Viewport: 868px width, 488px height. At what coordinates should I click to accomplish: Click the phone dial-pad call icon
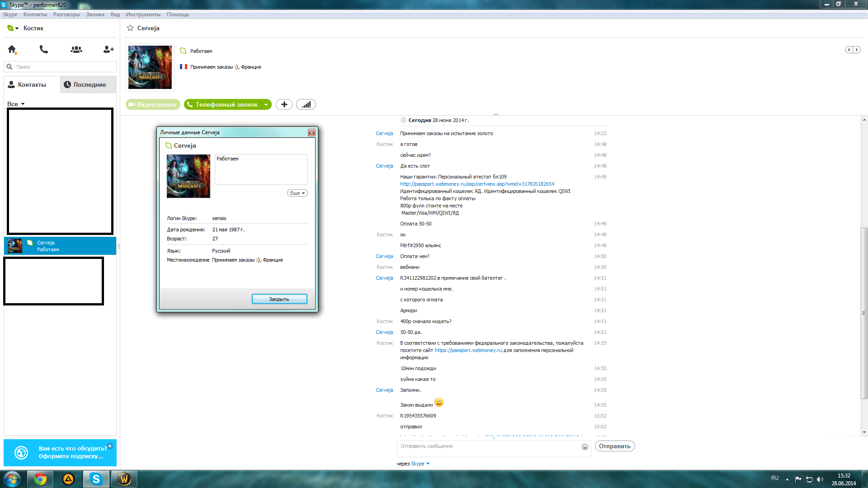[x=44, y=49]
